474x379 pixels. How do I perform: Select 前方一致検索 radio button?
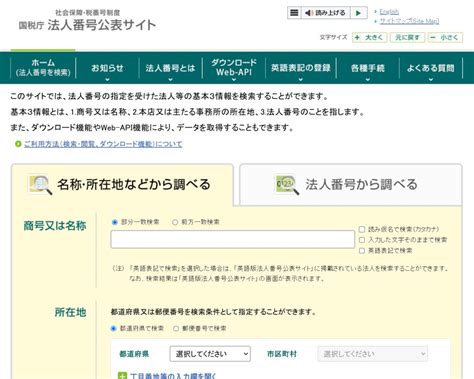coord(175,222)
